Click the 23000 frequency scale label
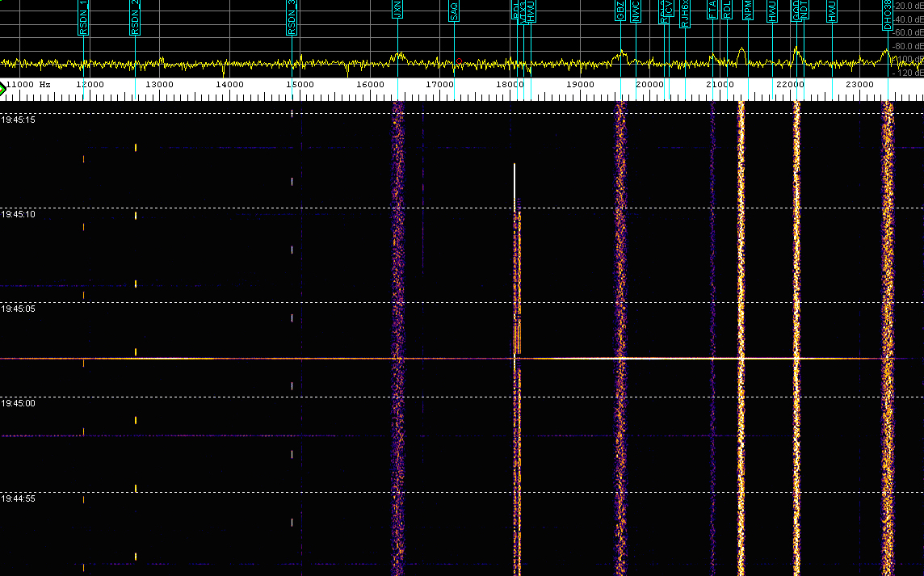This screenshot has width=924, height=576. pyautogui.click(x=859, y=84)
